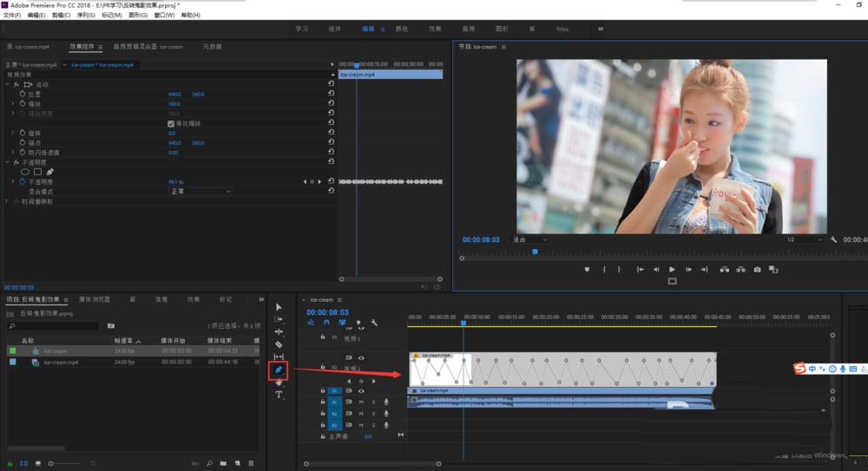Toggle the Position animation stopwatch
This screenshot has width=868, height=471.
click(x=23, y=94)
